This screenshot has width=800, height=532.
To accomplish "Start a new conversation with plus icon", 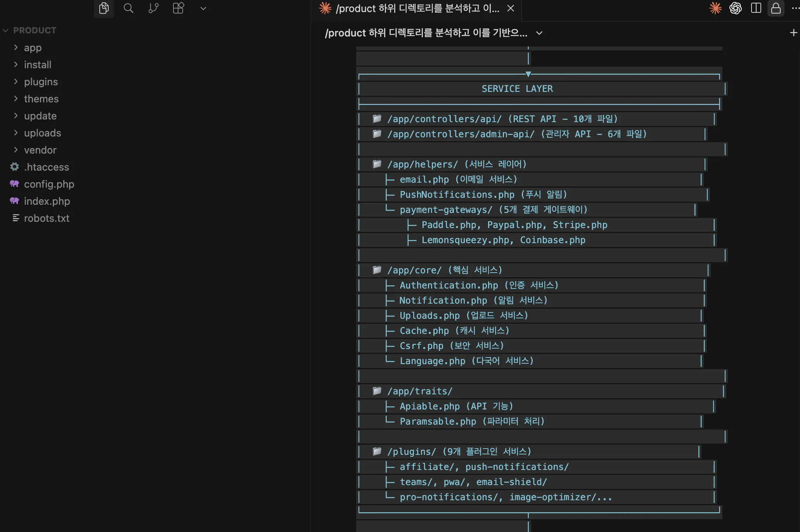I will [x=793, y=33].
